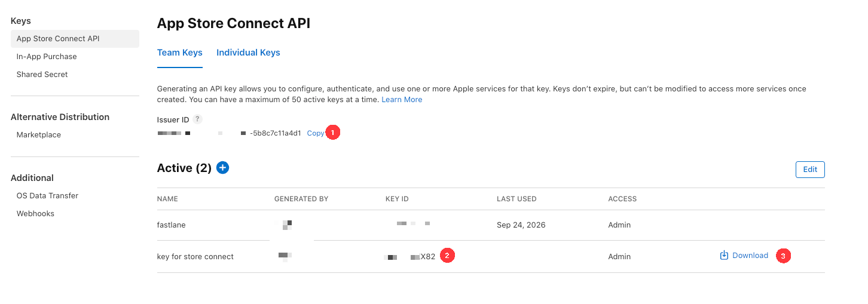Screen dimensions: 868x304
Task: Click the Keys sidebar heading
Action: tap(21, 21)
